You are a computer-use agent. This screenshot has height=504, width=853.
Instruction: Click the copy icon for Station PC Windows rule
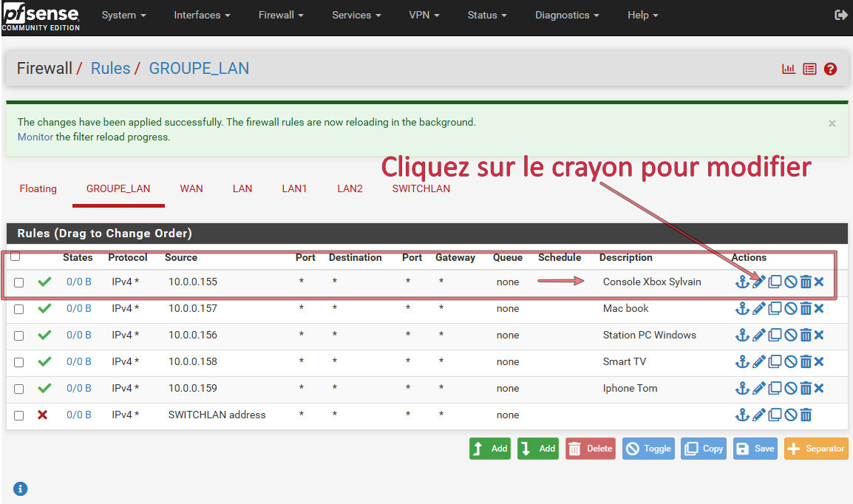[775, 335]
